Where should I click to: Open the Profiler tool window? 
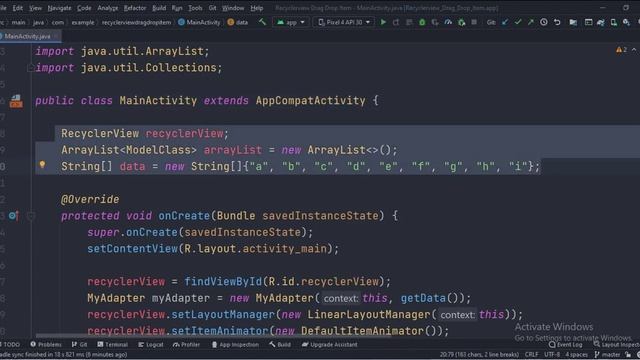click(x=187, y=344)
